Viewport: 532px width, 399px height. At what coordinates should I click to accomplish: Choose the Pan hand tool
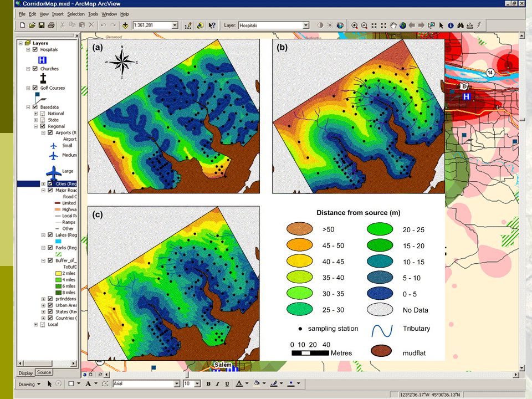[393, 25]
